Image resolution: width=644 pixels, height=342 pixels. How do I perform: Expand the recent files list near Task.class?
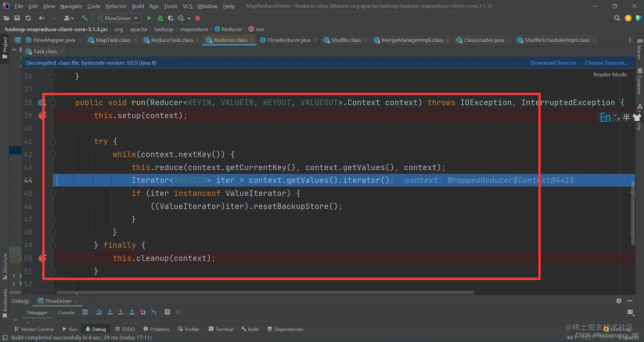coord(14,50)
